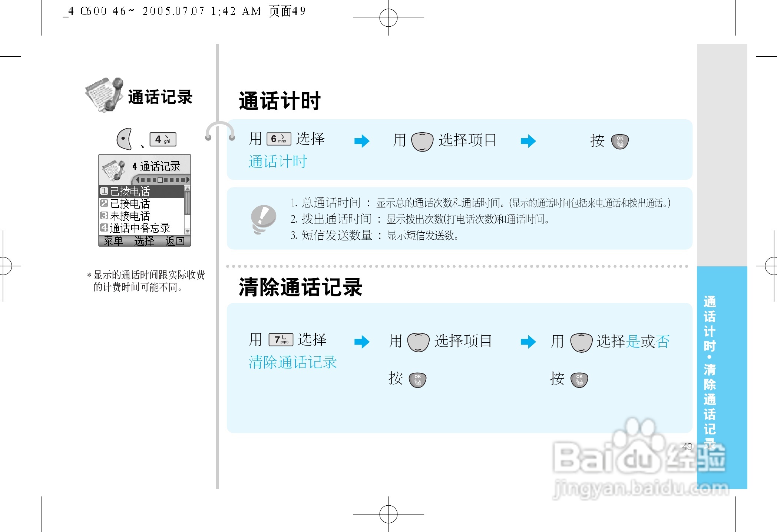This screenshot has height=532, width=777.
Task: Click the 选择 softkey on phone screen
Action: (144, 241)
